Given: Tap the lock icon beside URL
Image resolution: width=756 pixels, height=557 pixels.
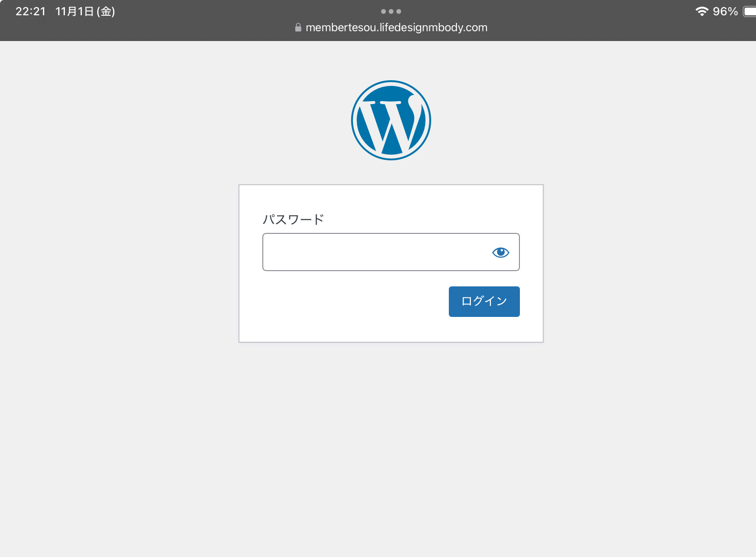Looking at the screenshot, I should 298,28.
